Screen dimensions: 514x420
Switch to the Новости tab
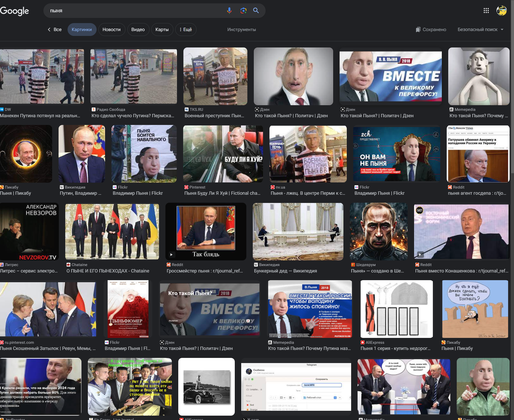click(111, 30)
